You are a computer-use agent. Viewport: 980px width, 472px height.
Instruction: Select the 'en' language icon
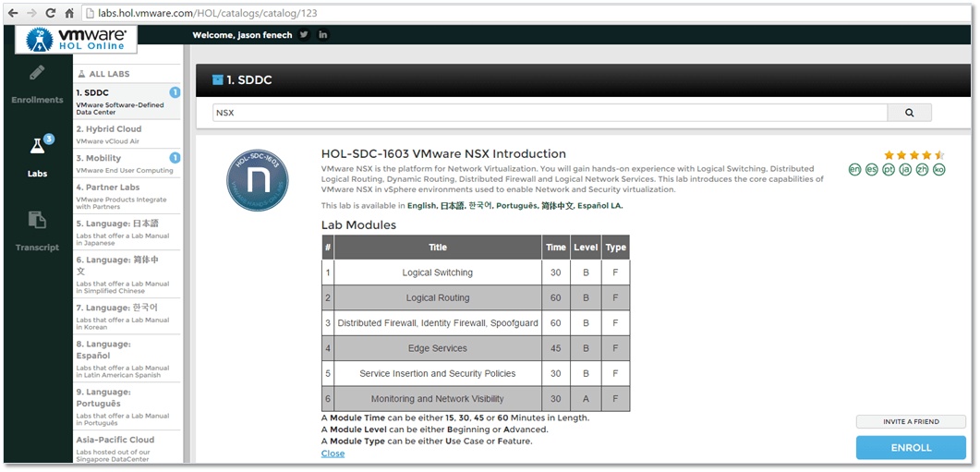tap(854, 169)
